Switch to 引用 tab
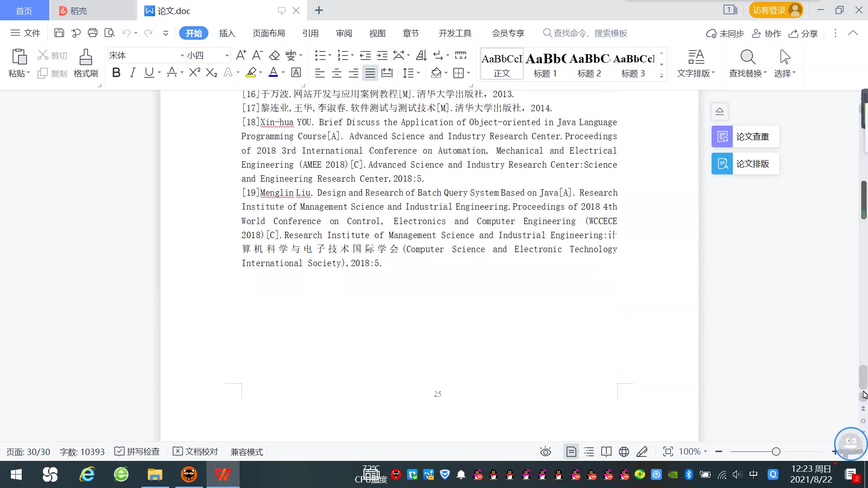 [x=310, y=33]
